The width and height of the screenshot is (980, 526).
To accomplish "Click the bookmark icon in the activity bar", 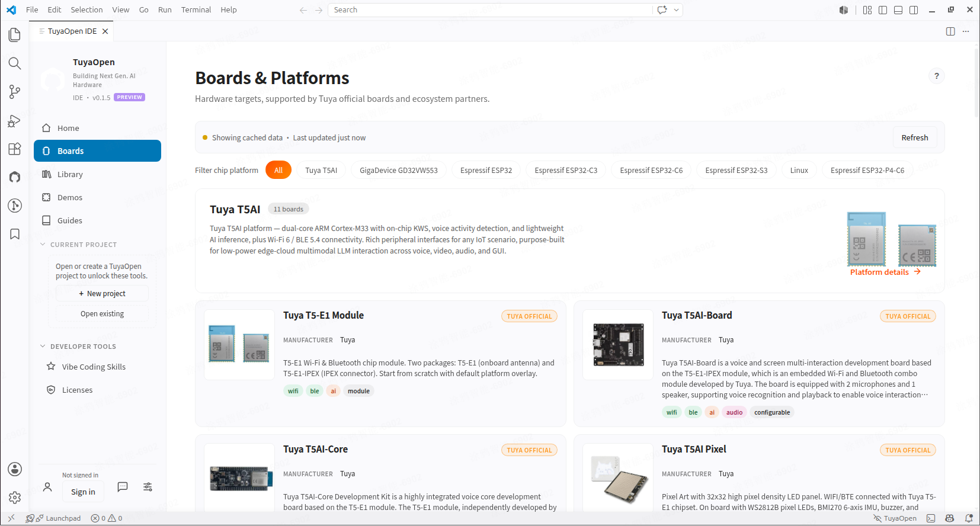I will pos(15,234).
